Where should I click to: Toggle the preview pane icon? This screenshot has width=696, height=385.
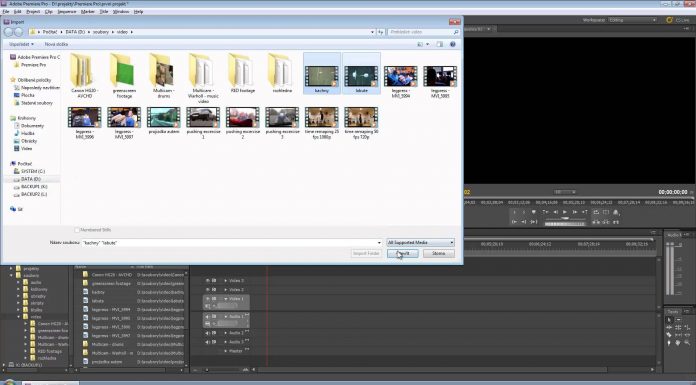[440, 44]
